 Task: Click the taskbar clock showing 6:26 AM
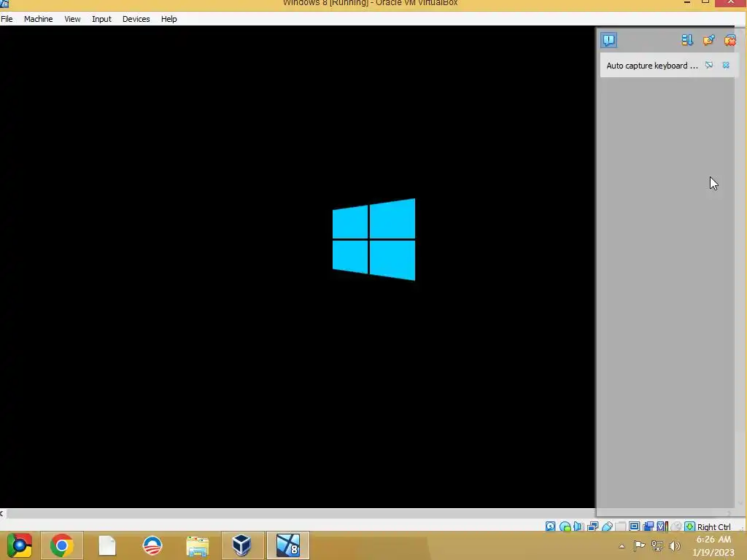[713, 545]
